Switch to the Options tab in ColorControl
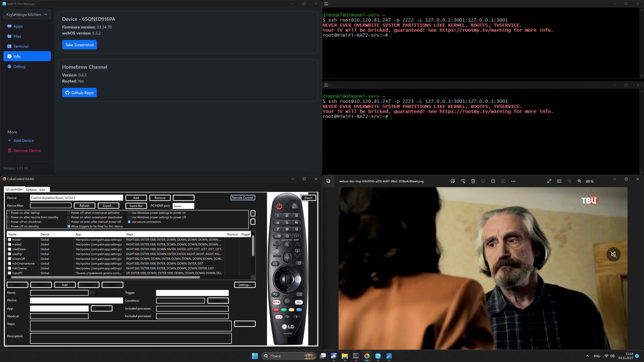This screenshot has height=362, width=644. [x=31, y=190]
